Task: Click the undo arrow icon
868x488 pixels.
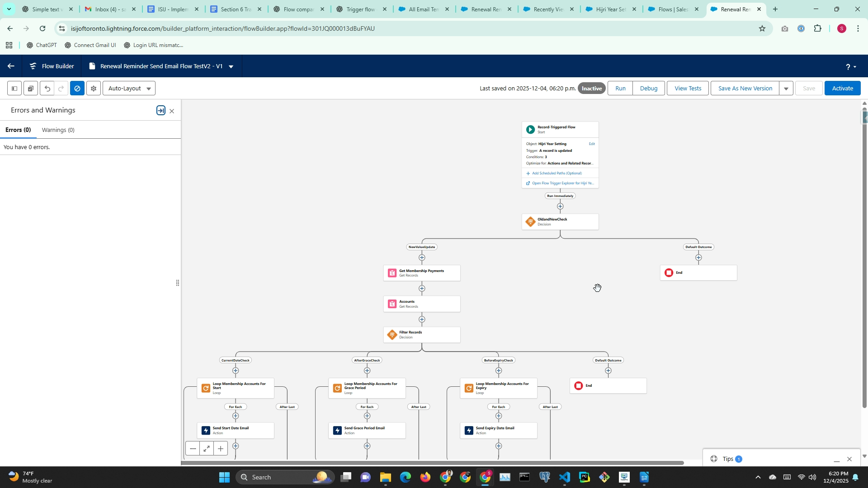Action: pos(47,89)
